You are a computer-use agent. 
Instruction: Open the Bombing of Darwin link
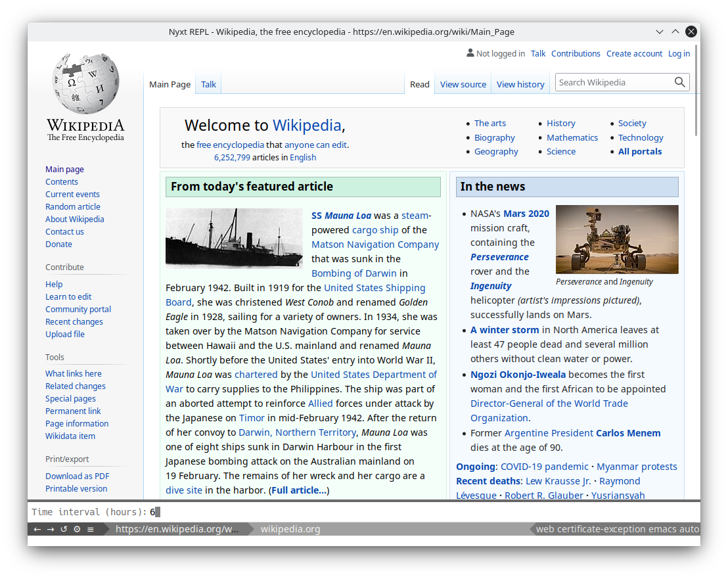pos(354,273)
